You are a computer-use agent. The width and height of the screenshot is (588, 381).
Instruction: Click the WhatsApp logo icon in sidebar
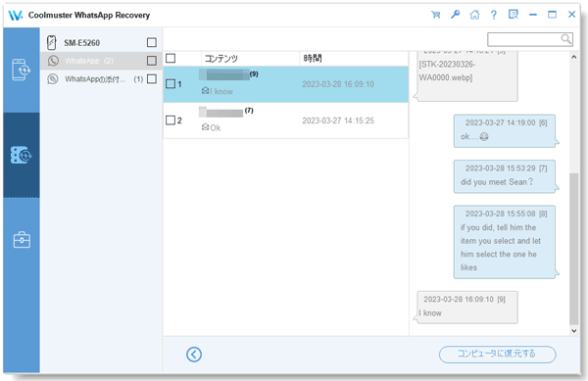click(x=53, y=61)
